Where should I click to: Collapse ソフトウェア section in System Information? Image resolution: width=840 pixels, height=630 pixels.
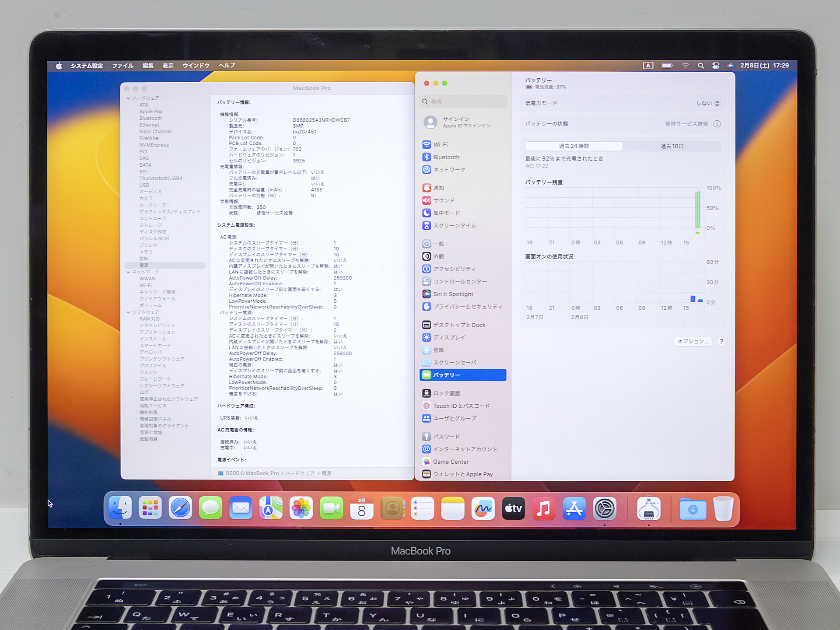coord(128,312)
